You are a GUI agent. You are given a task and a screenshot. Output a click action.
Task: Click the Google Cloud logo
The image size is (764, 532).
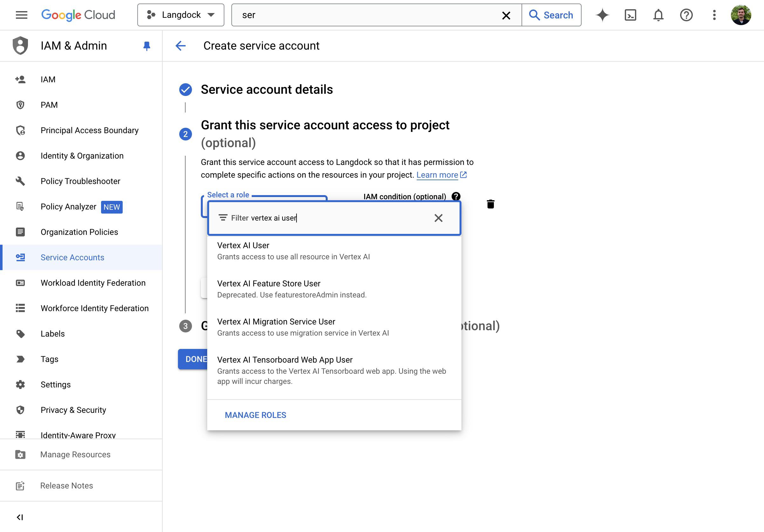78,15
